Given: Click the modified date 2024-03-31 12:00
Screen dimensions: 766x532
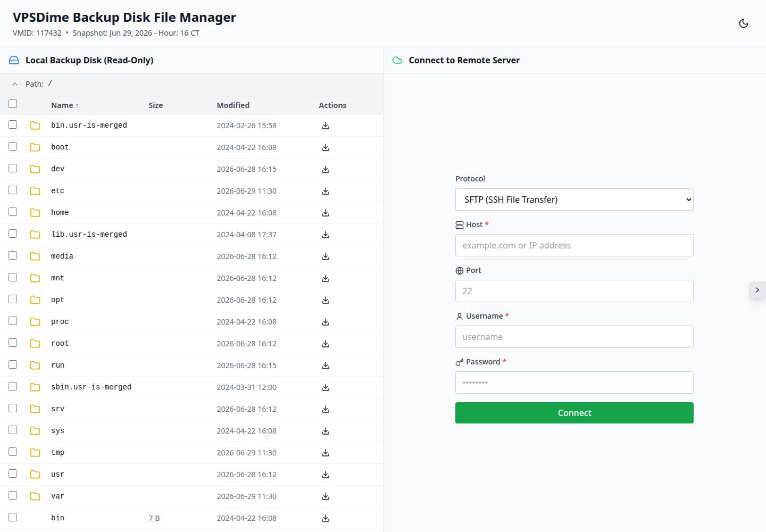Looking at the screenshot, I should tap(246, 387).
